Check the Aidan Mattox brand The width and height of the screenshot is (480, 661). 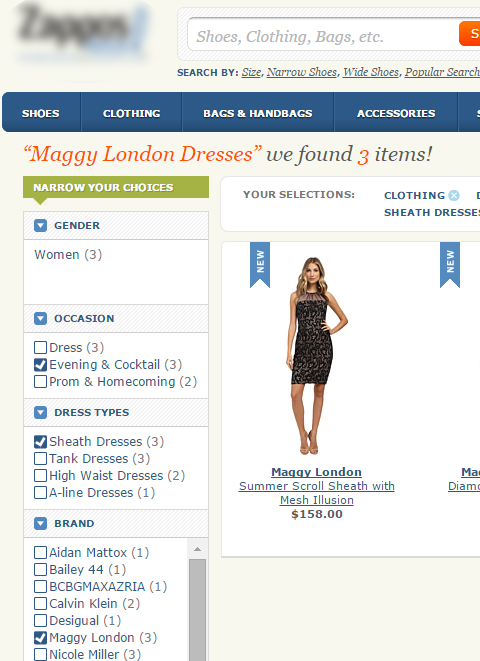click(x=40, y=552)
